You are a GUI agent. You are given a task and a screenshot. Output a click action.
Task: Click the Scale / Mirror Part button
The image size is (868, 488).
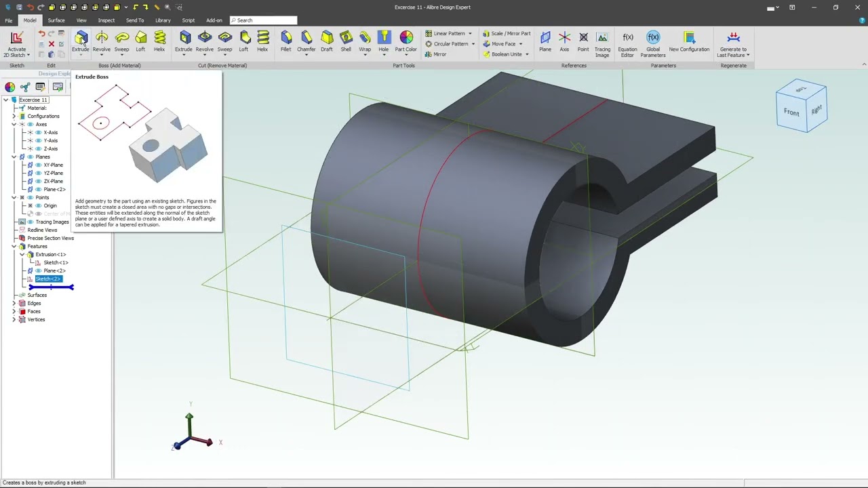pyautogui.click(x=507, y=33)
